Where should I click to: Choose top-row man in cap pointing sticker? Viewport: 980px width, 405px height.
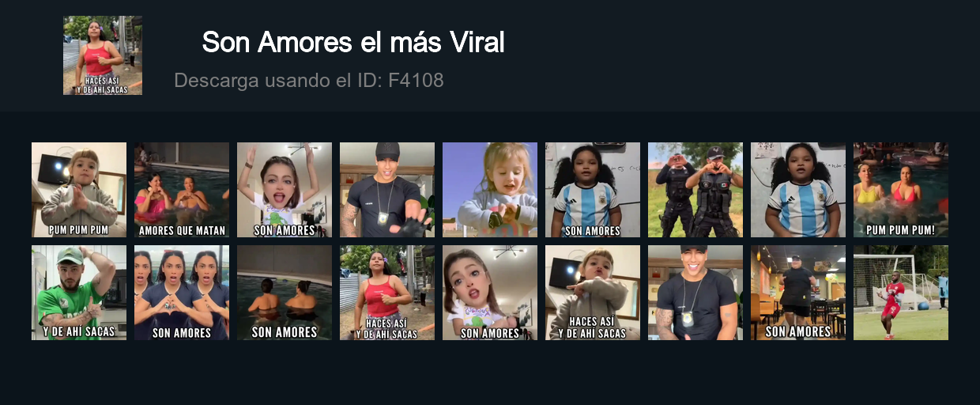(x=387, y=190)
